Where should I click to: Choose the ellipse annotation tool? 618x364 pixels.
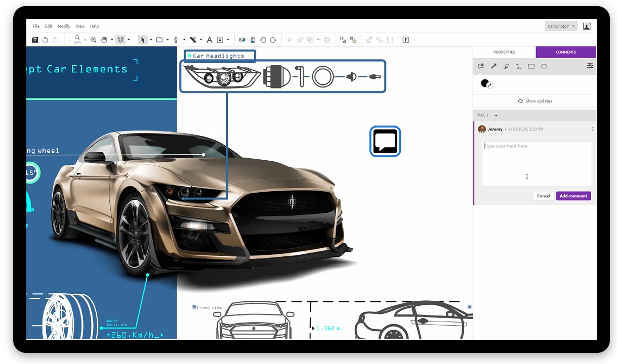[544, 66]
